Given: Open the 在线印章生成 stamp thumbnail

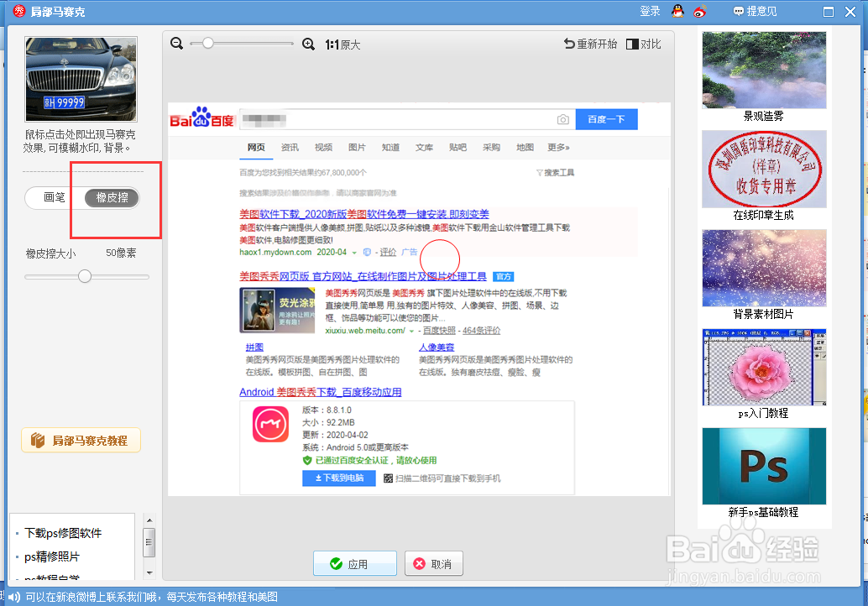Looking at the screenshot, I should coord(764,169).
